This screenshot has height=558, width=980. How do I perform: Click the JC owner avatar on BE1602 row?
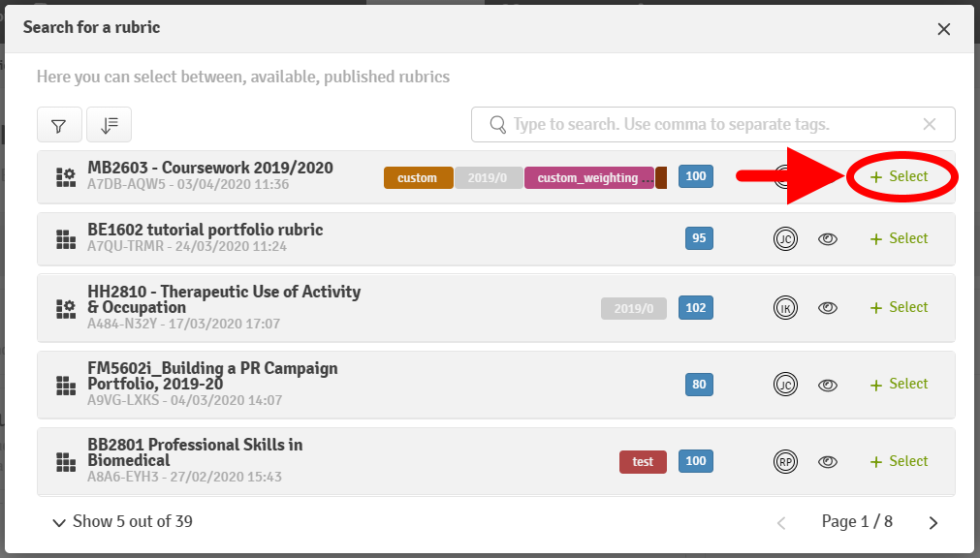pos(784,238)
